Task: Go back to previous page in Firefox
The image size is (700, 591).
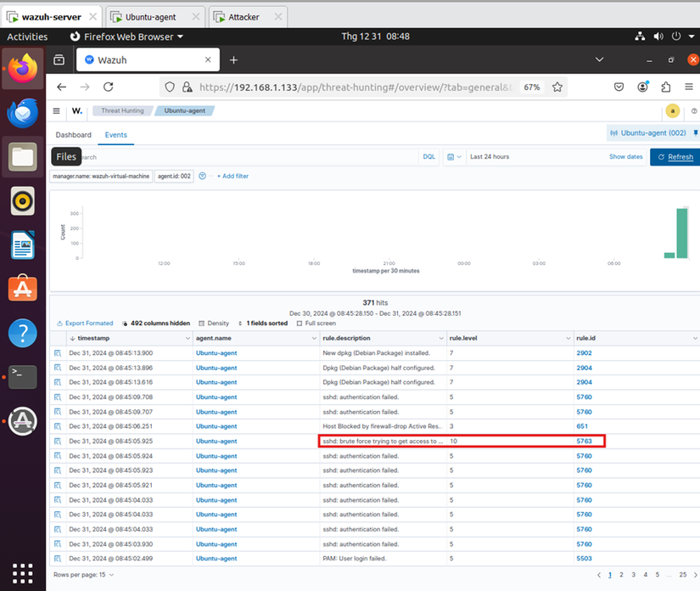Action: (62, 87)
